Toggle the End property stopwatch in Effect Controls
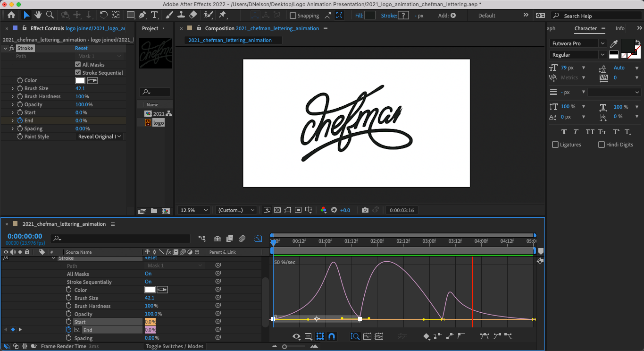 coord(20,120)
